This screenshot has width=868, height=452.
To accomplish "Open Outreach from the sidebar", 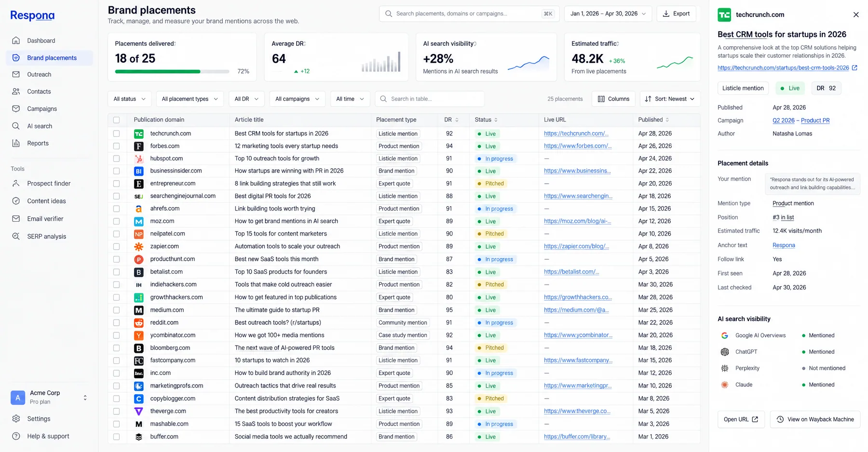I will tap(49, 75).
